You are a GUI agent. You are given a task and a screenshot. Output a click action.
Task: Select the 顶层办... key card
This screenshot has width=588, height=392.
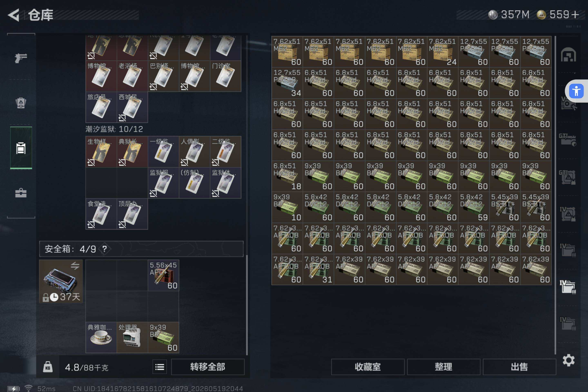[132, 214]
